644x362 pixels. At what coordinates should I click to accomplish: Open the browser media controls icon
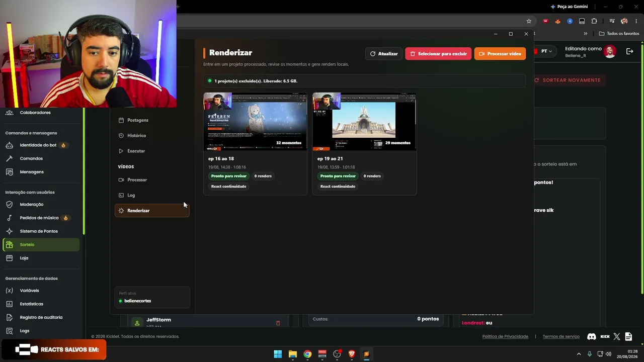(x=612, y=21)
